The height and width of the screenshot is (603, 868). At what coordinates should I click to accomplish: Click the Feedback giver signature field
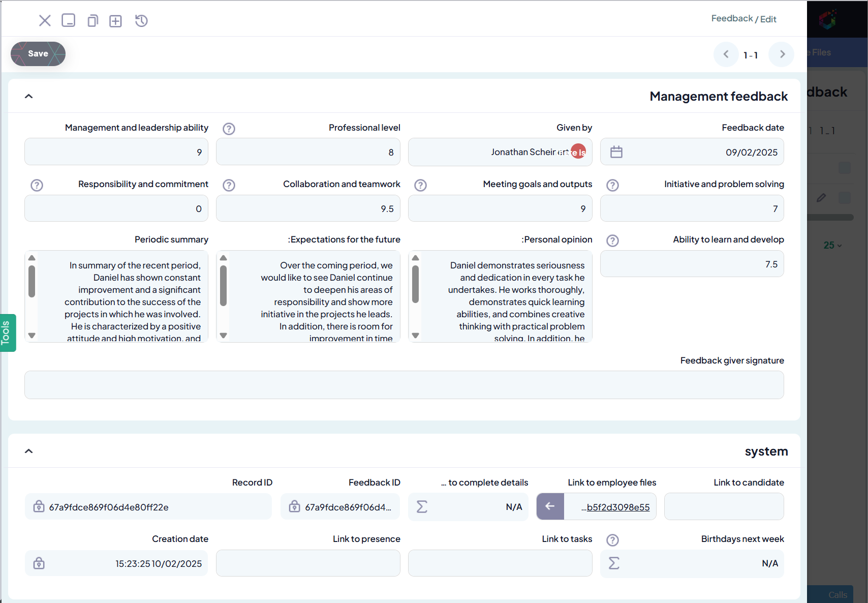[x=404, y=385]
